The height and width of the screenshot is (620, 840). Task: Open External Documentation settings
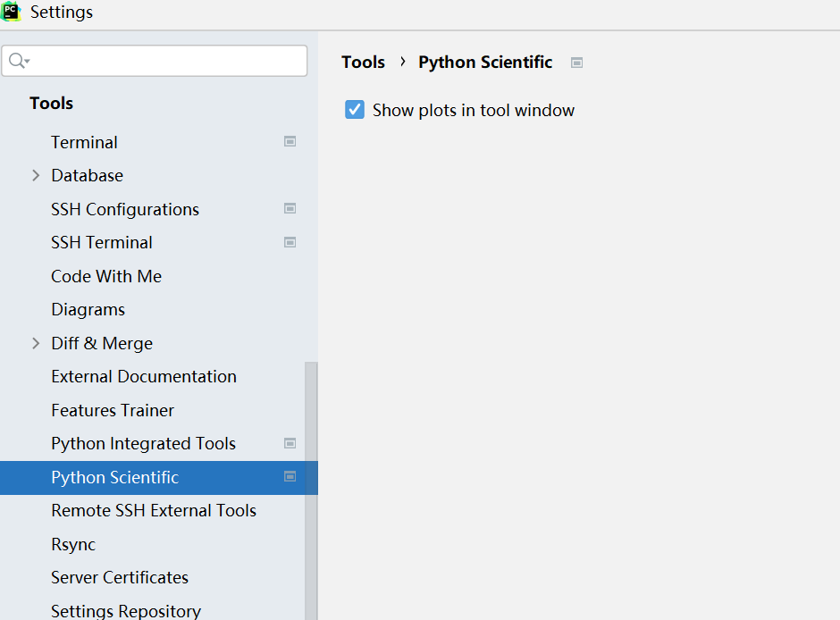(x=144, y=376)
